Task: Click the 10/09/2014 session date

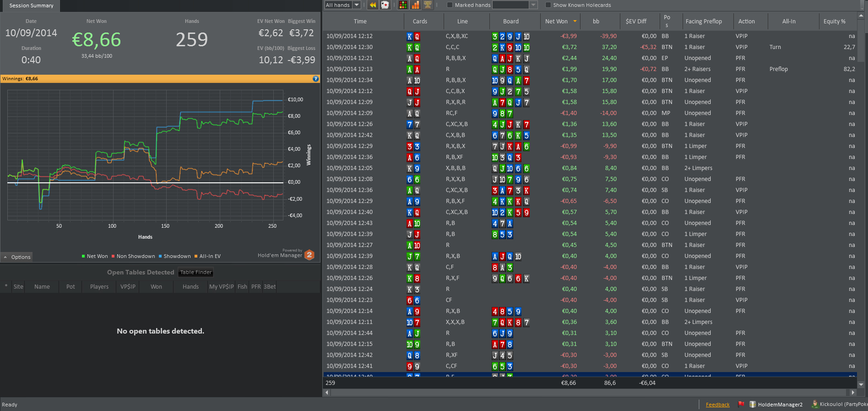Action: (31, 33)
